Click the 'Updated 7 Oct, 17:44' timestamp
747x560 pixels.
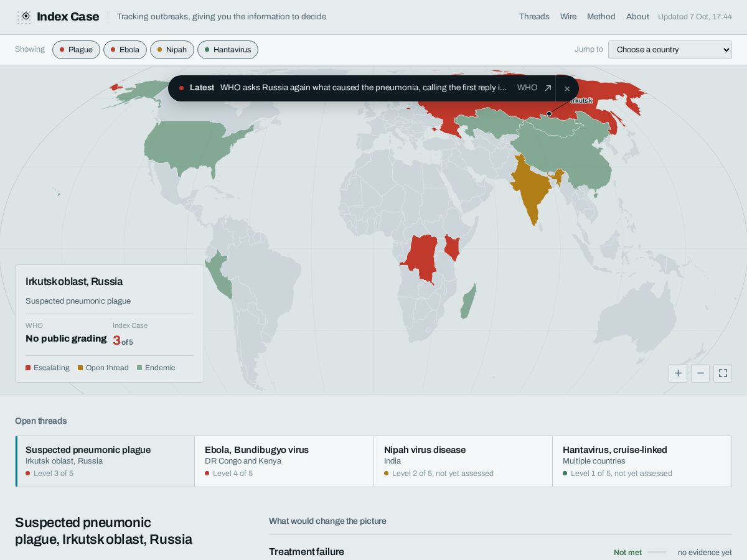pyautogui.click(x=695, y=17)
